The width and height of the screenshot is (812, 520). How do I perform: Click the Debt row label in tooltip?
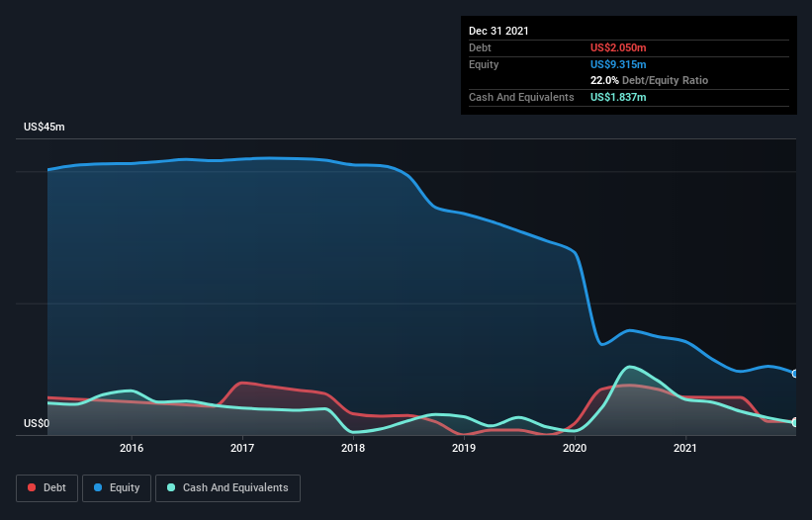[x=480, y=47]
